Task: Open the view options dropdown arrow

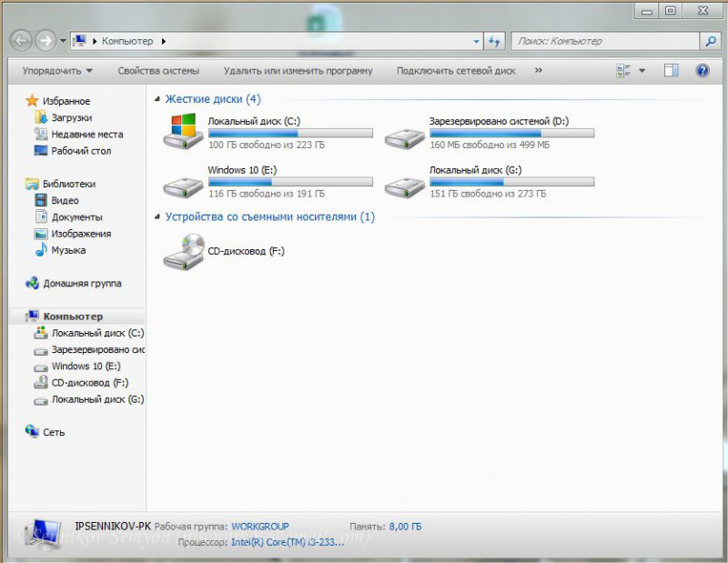Action: tap(642, 70)
